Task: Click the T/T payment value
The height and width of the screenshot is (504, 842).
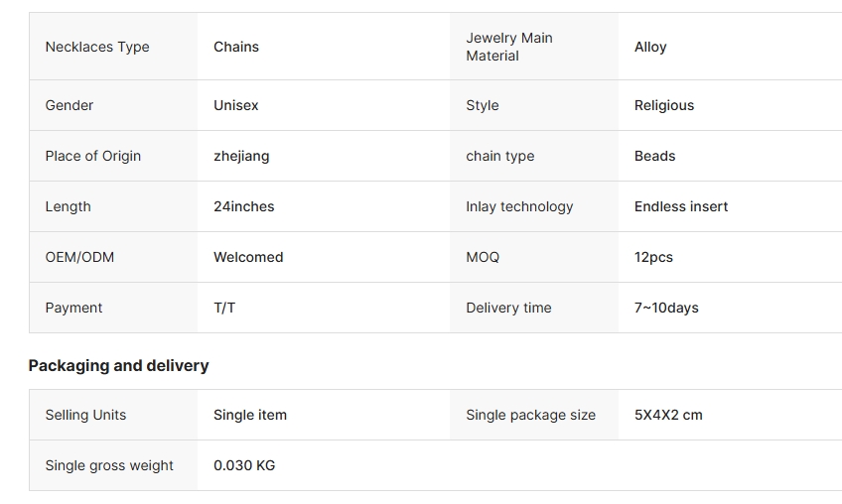Action: 224,308
